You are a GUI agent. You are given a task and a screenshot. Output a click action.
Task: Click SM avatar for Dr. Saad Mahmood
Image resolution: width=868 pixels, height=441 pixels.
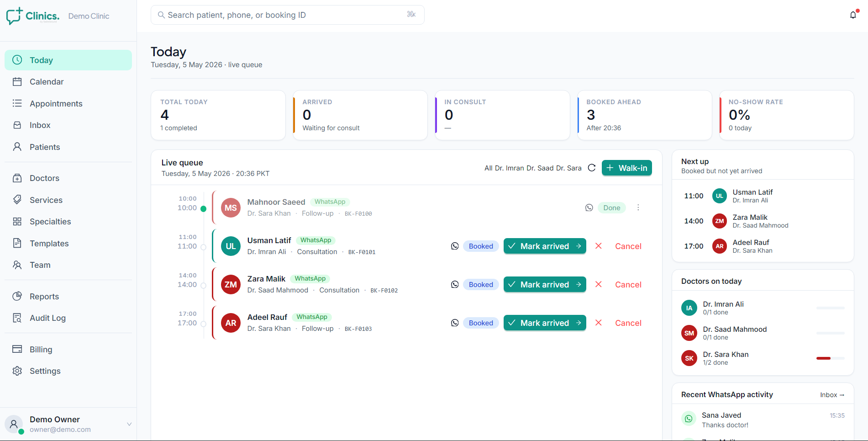tap(689, 333)
